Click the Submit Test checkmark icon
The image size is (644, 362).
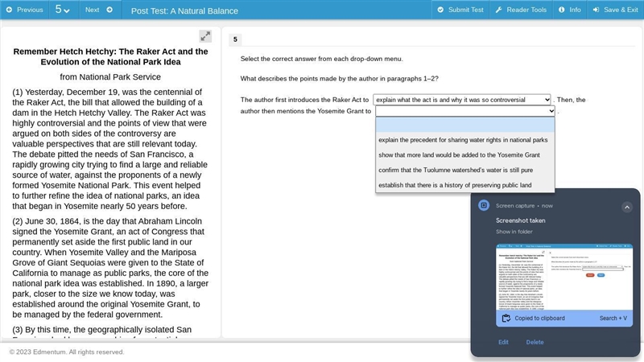click(x=440, y=10)
